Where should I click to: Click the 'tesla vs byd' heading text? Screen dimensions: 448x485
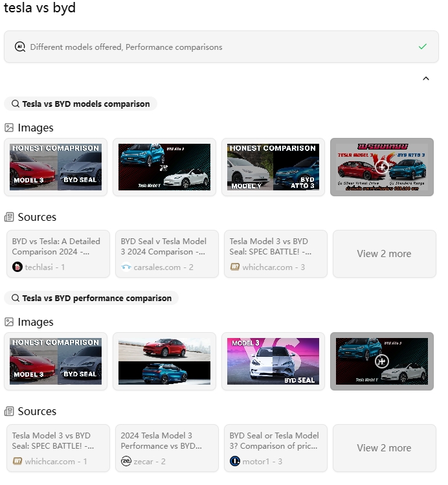click(39, 7)
